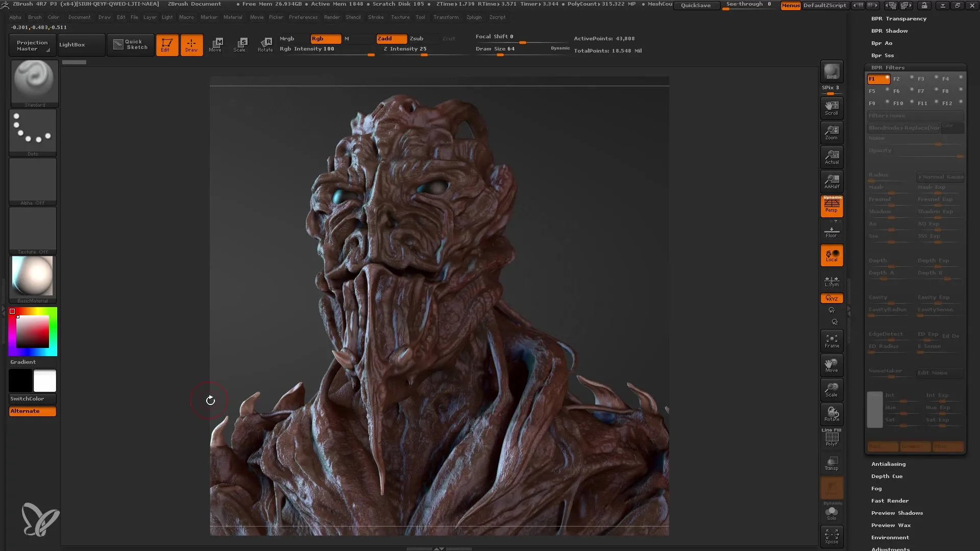Open the Render menu in top bar
Viewport: 980px width, 551px height.
tap(332, 17)
